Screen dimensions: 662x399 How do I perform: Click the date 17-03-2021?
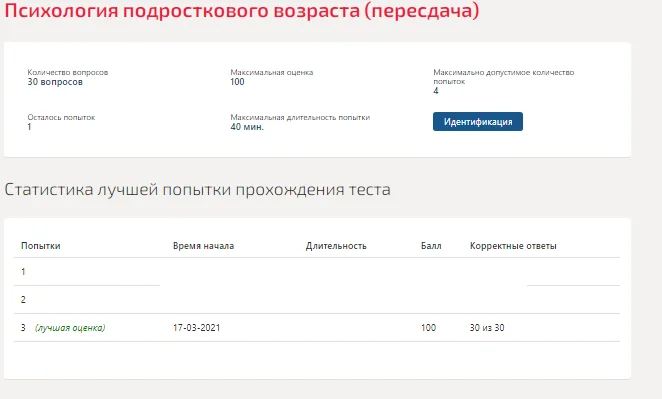coord(197,328)
